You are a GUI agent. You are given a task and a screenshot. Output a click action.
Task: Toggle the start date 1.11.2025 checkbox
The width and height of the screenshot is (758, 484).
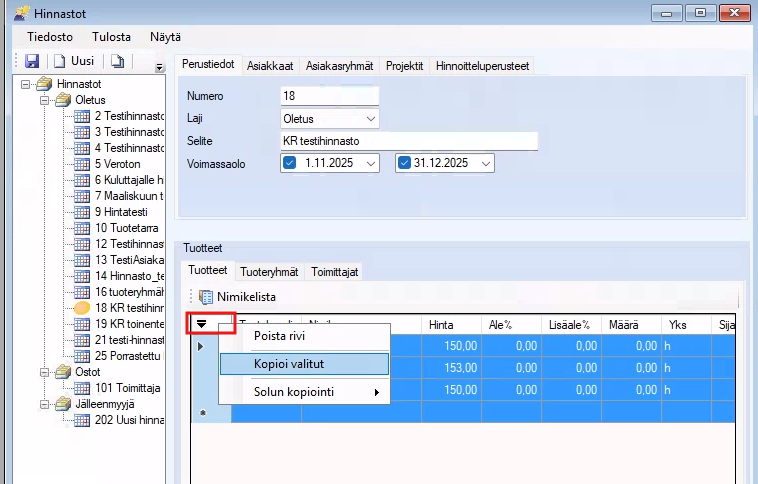pos(290,162)
